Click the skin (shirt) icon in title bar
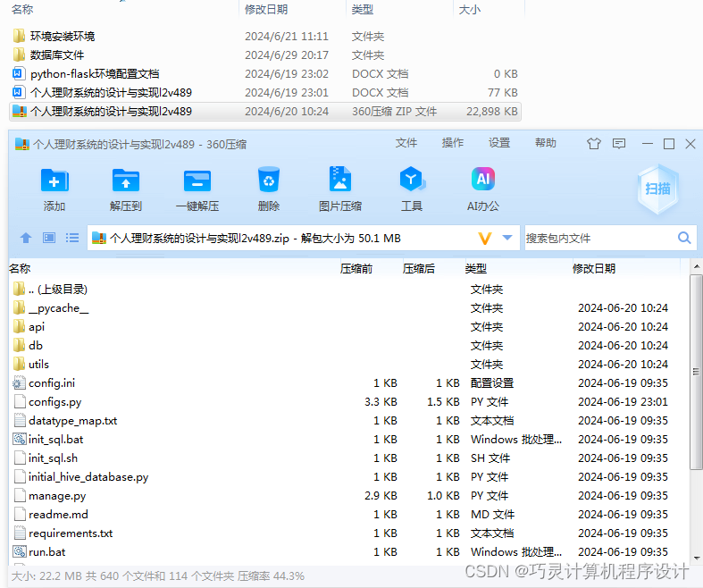This screenshot has width=703, height=588. (x=594, y=144)
